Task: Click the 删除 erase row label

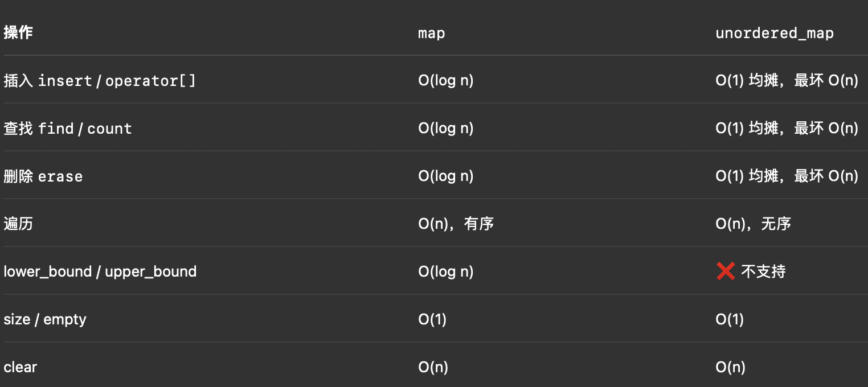Action: pyautogui.click(x=43, y=176)
